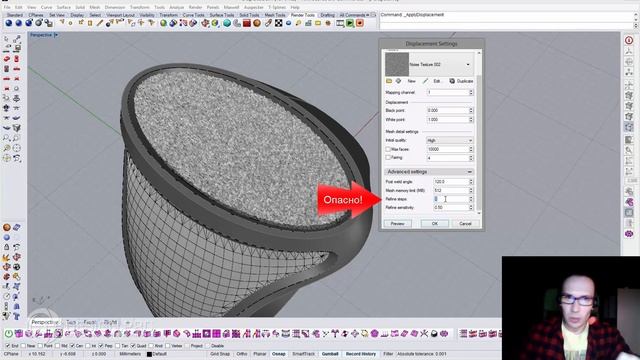Click the checkered texture icon in toolbar
The width and height of the screenshot is (640, 360).
point(278,23)
